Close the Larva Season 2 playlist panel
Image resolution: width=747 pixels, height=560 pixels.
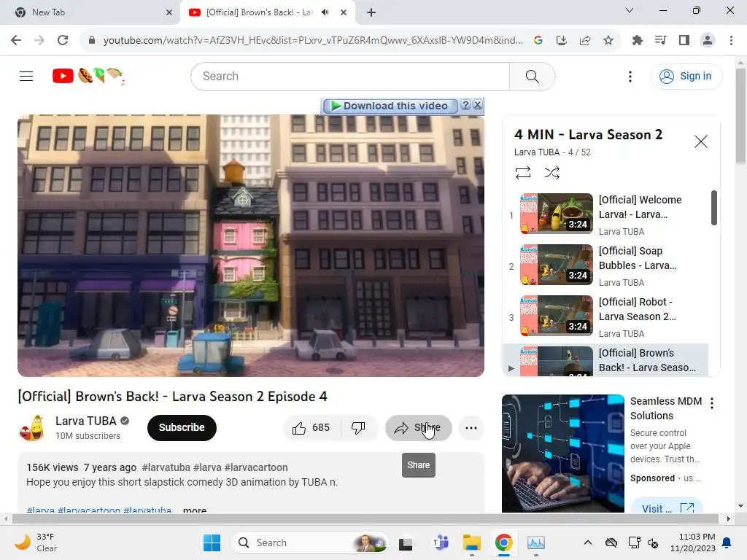pyautogui.click(x=700, y=141)
